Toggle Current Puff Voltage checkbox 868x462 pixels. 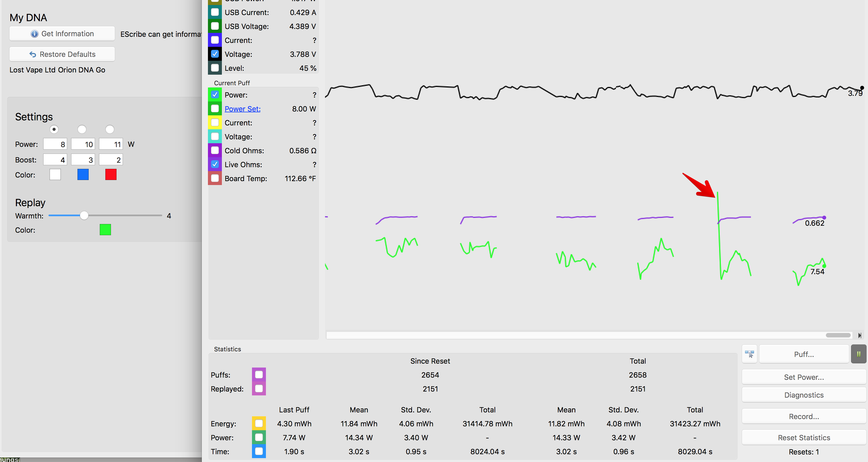[215, 137]
